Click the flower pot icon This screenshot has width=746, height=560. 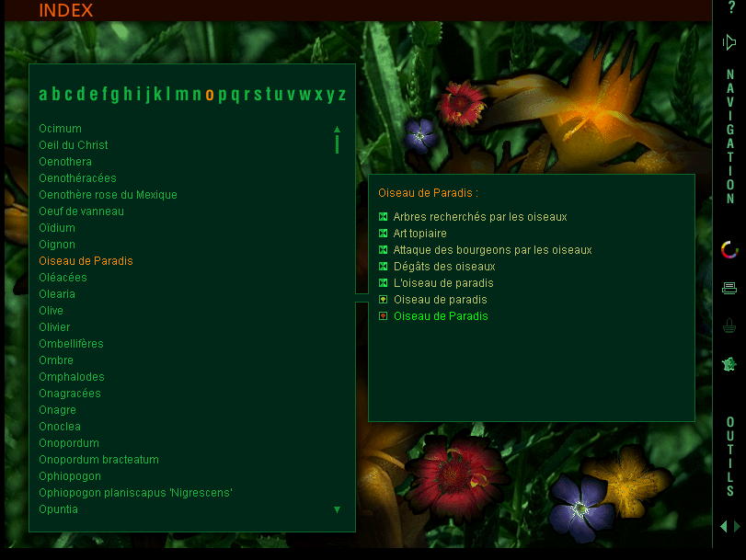click(x=729, y=326)
